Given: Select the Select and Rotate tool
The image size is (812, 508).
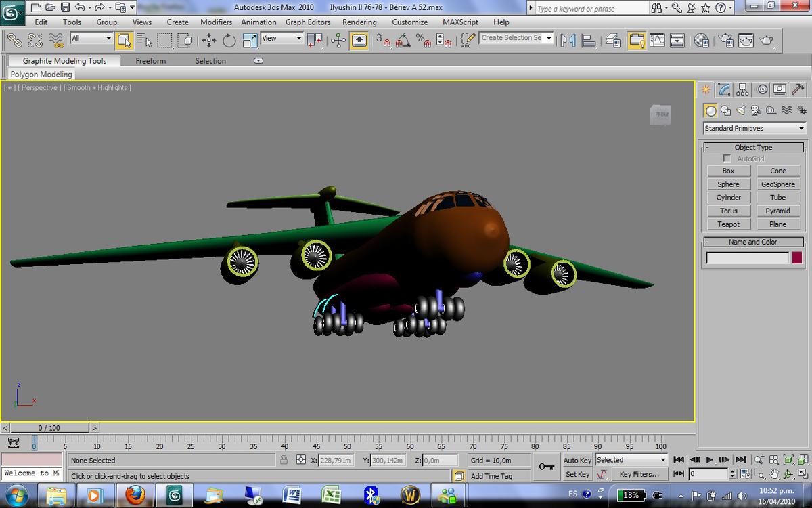Looking at the screenshot, I should (229, 41).
